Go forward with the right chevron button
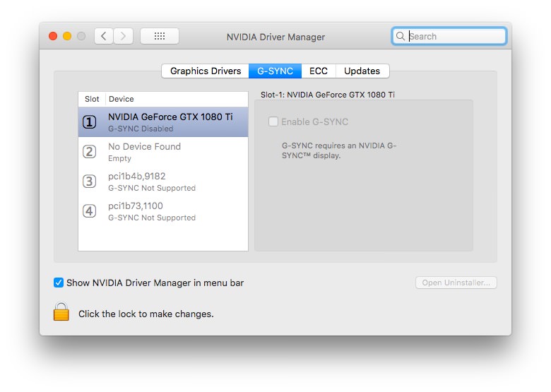 coord(123,36)
